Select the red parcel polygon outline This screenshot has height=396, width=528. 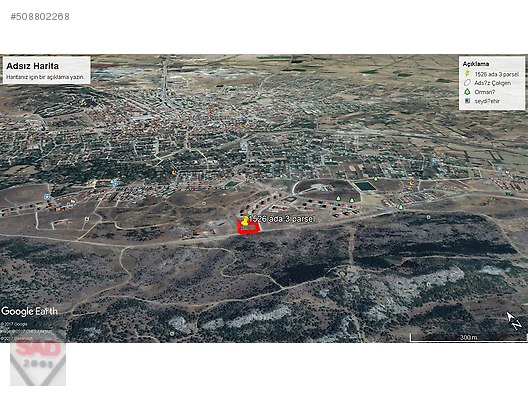point(249,228)
